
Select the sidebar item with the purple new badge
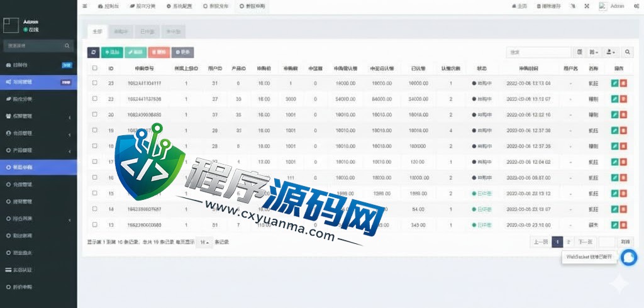pyautogui.click(x=38, y=82)
